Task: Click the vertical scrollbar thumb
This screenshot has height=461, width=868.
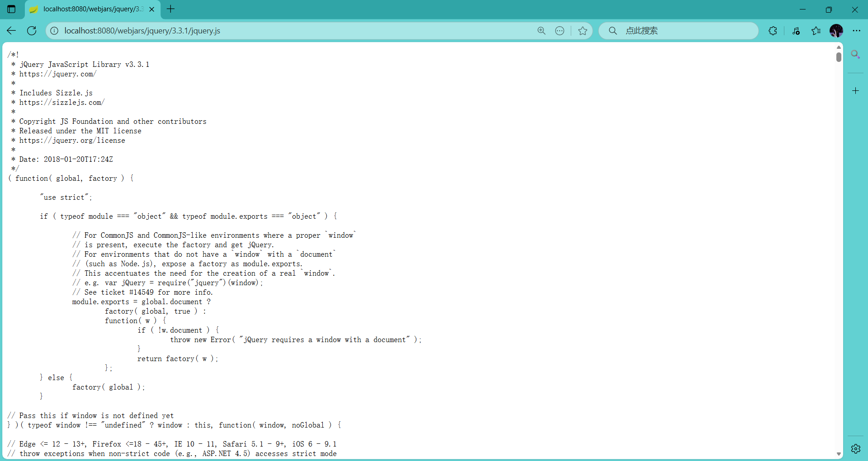Action: click(x=839, y=57)
